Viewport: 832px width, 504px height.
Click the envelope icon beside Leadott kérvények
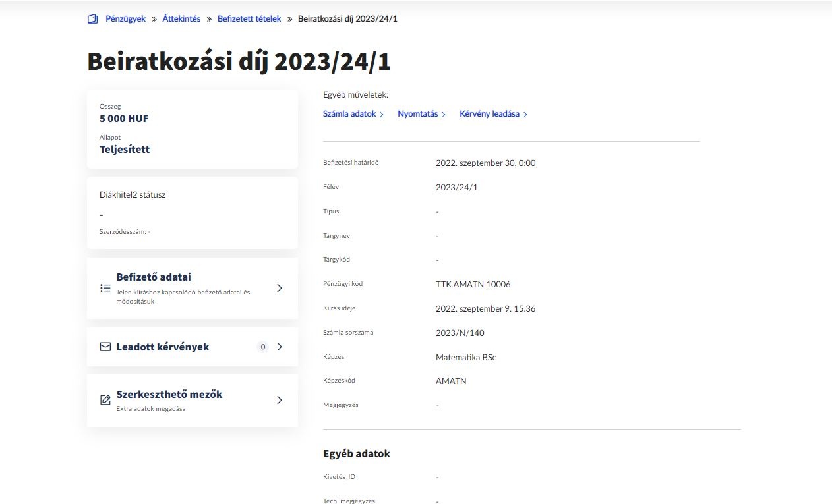(x=105, y=347)
